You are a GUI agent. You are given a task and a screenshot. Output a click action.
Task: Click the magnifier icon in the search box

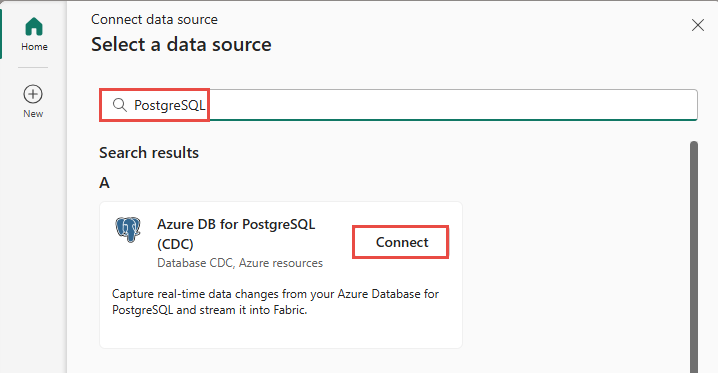pyautogui.click(x=120, y=105)
